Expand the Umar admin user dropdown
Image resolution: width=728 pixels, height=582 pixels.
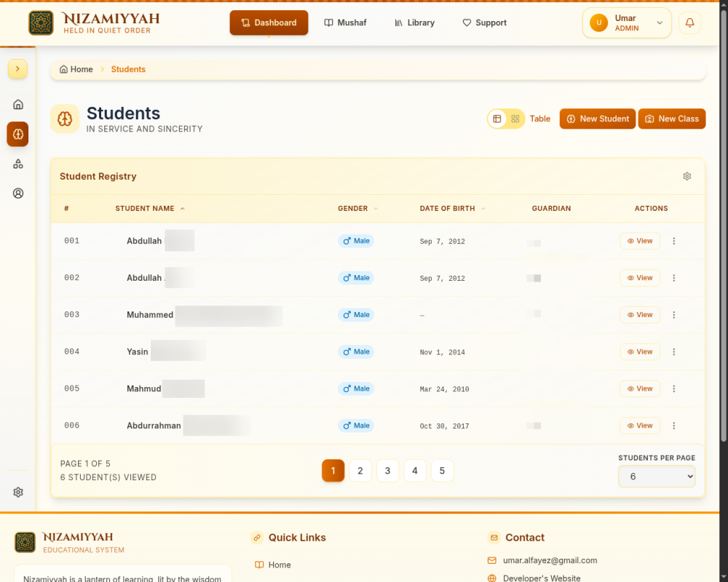(627, 23)
